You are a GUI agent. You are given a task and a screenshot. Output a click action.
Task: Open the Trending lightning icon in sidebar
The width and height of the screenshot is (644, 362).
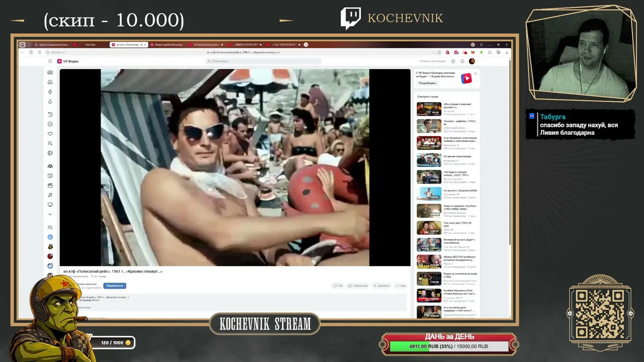point(50,92)
